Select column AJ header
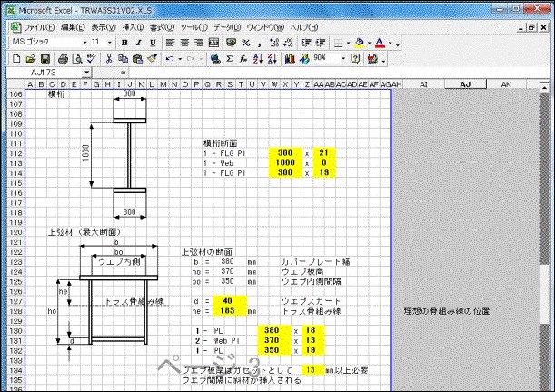 (x=465, y=84)
